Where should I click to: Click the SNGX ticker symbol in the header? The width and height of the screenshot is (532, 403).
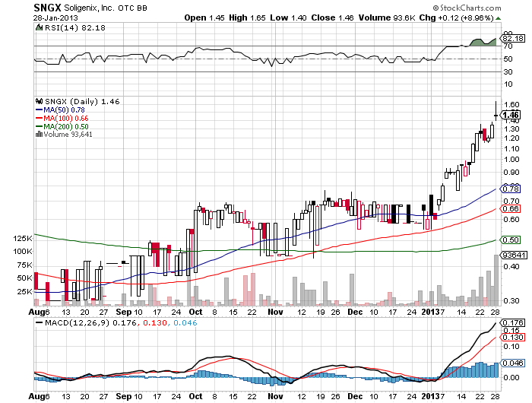(47, 7)
